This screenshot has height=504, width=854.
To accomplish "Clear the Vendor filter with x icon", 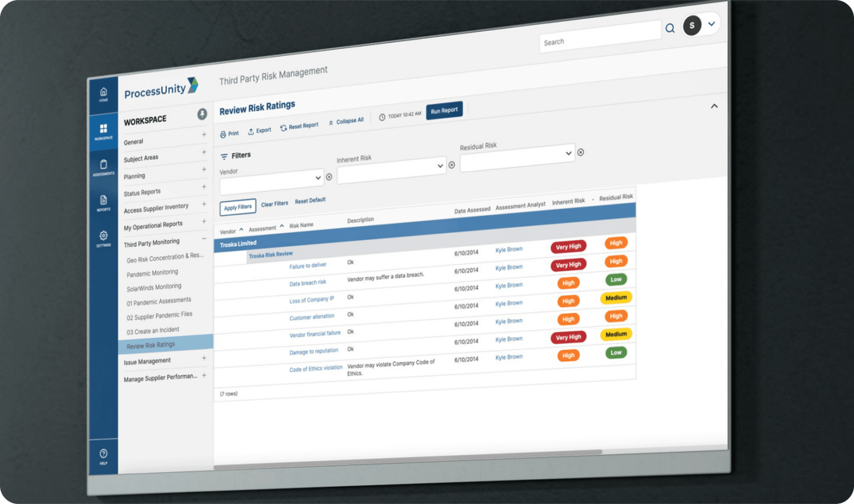I will point(329,177).
